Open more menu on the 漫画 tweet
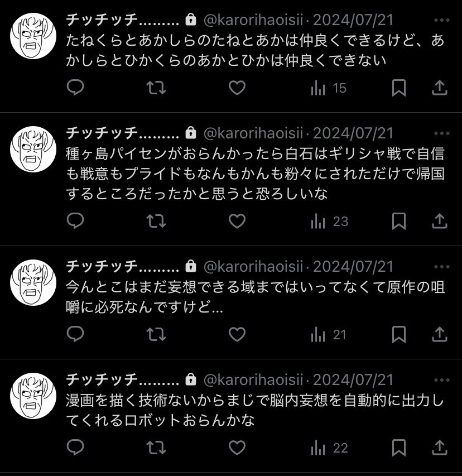 point(441,380)
